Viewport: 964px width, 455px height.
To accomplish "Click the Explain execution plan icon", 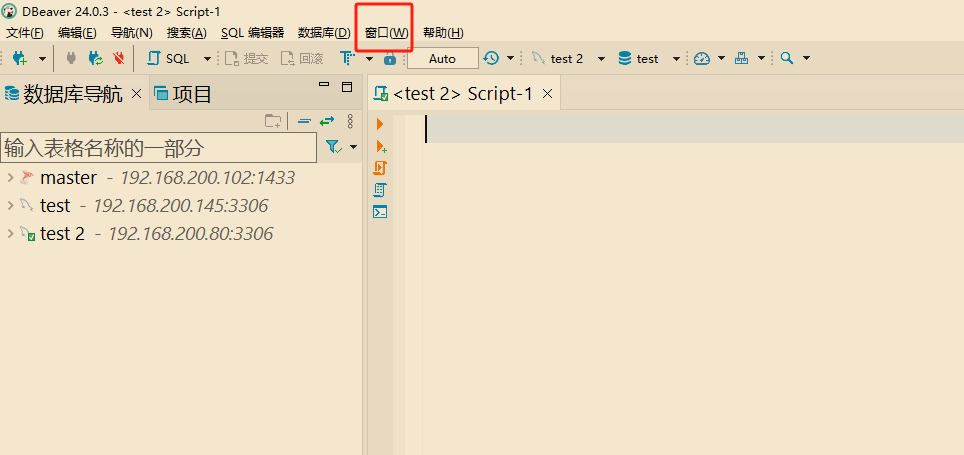I will coord(380,190).
